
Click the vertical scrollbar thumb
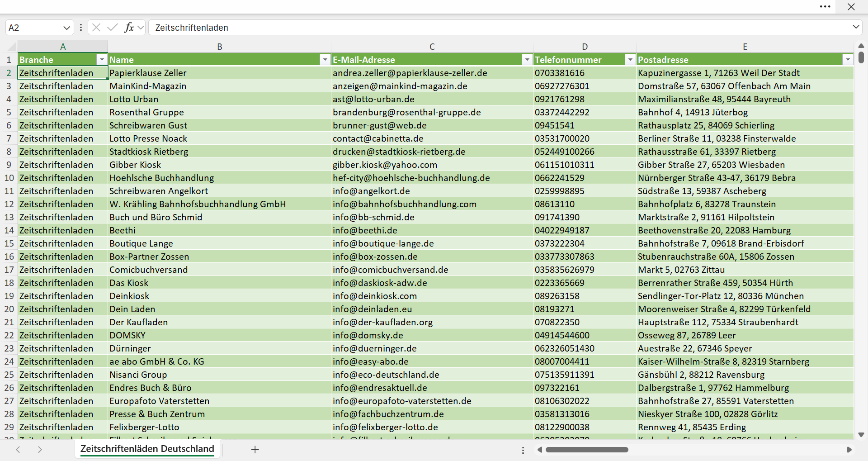(861, 57)
